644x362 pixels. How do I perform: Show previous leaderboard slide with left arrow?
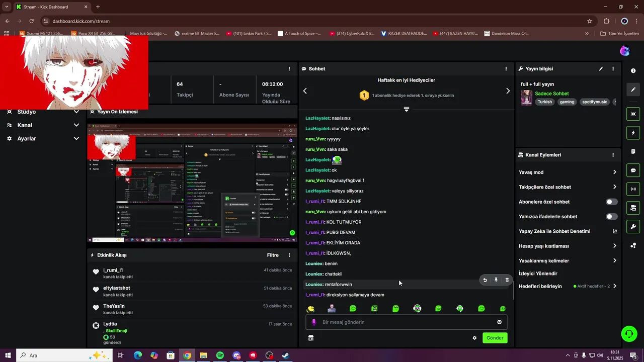(305, 91)
